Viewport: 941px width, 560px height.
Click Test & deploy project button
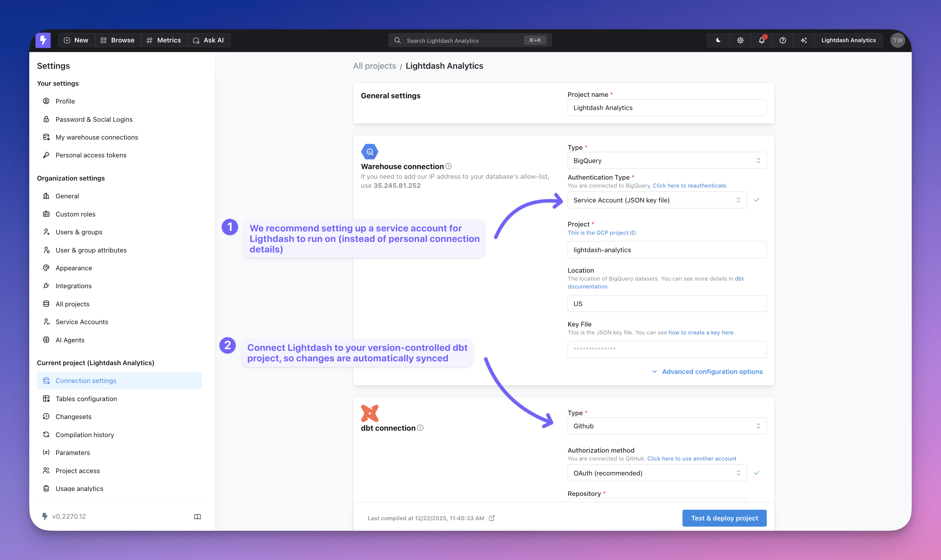724,518
